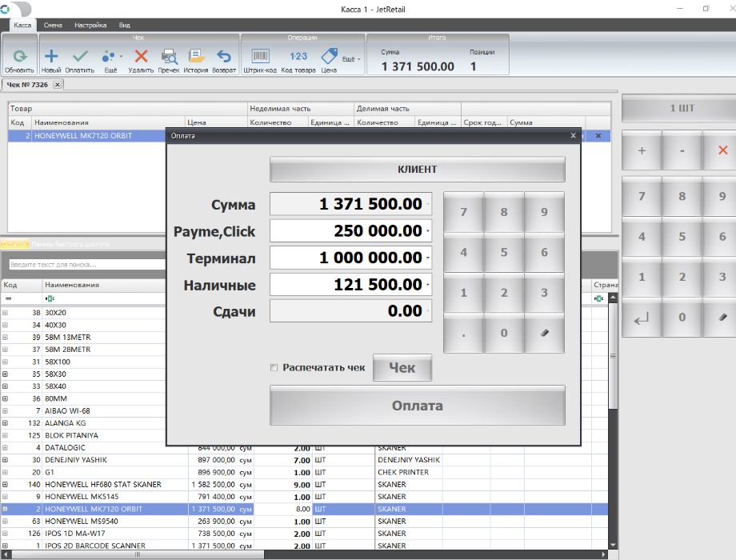Click the Терминал amount field

click(350, 258)
